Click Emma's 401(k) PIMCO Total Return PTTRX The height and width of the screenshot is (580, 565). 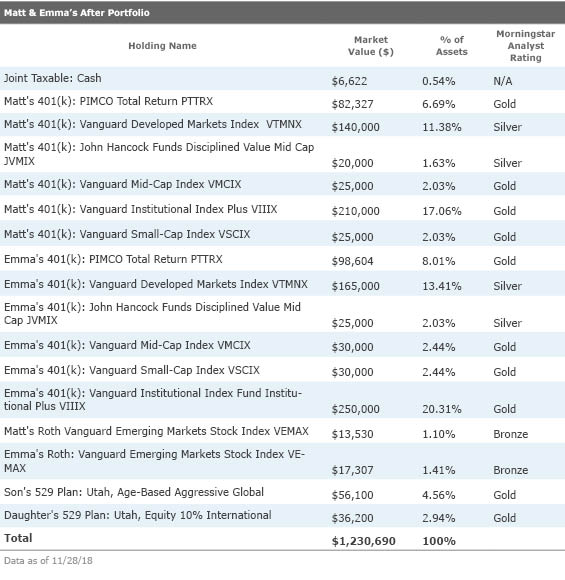(282, 259)
